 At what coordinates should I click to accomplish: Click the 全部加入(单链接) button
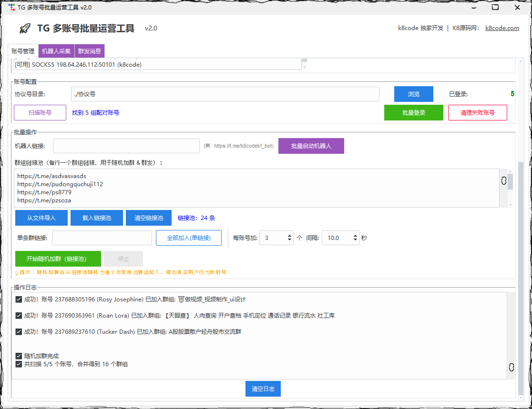pos(189,238)
